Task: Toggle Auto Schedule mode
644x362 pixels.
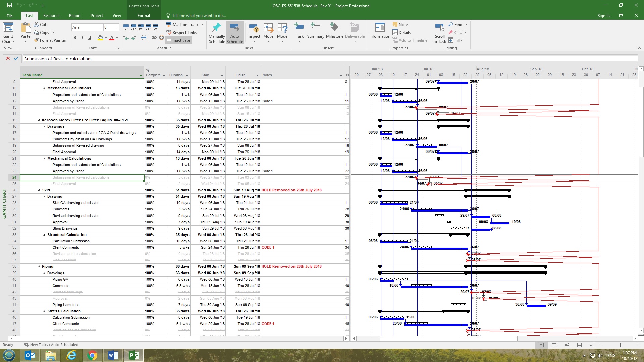Action: [x=235, y=33]
